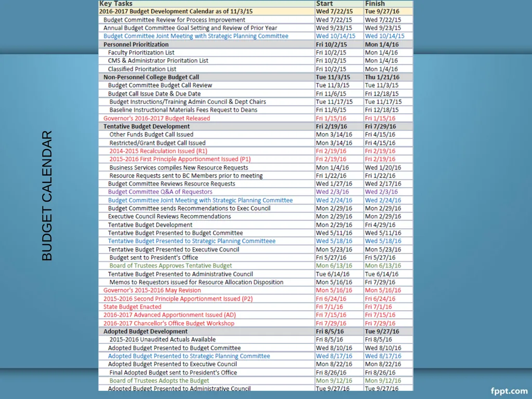
Task: Select 'Non-Personnel College Budget Call' heading
Action: (x=151, y=77)
